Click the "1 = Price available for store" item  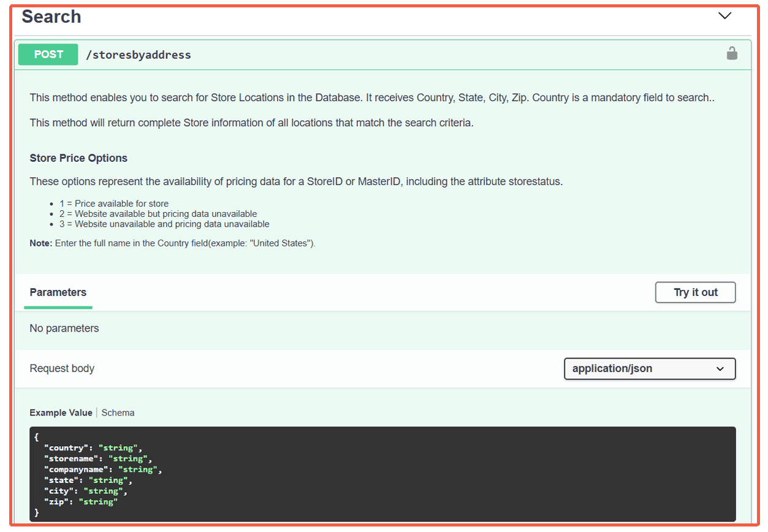114,203
